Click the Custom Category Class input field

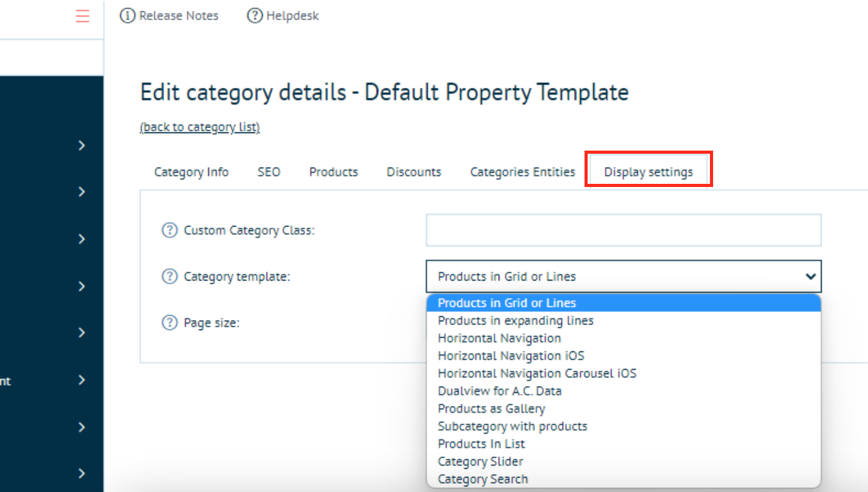click(623, 230)
